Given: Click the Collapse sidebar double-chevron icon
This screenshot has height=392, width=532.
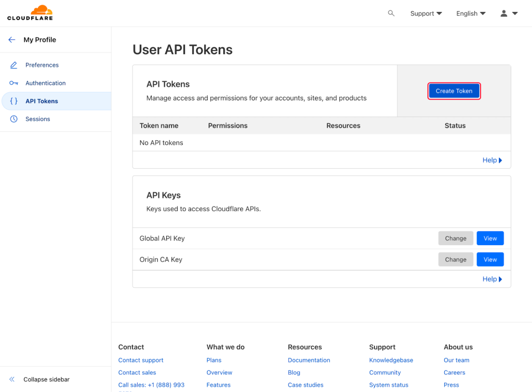Looking at the screenshot, I should (x=12, y=380).
